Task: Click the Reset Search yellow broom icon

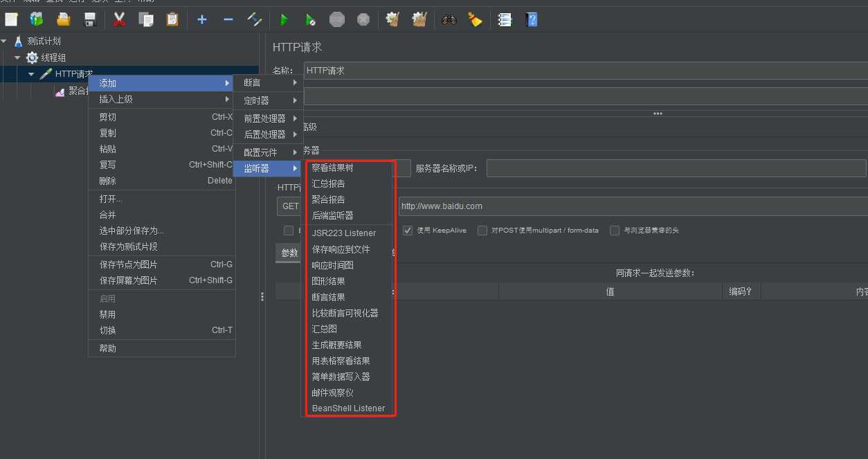Action: pos(475,19)
